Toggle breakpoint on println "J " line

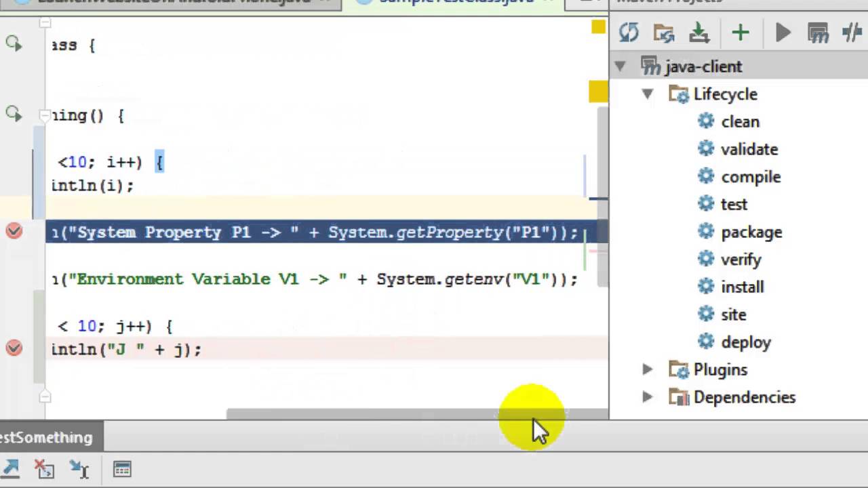[14, 348]
